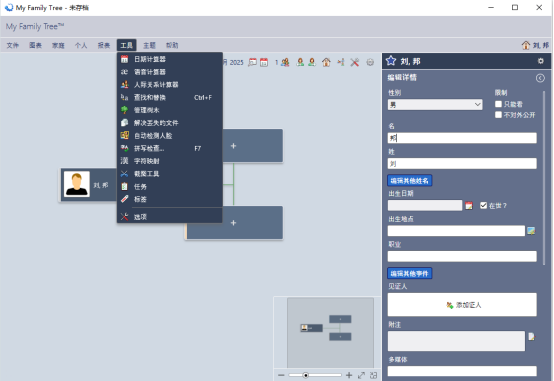This screenshot has height=381, width=554.
Task: Click the crossed tools toolbar icon
Action: 354,63
